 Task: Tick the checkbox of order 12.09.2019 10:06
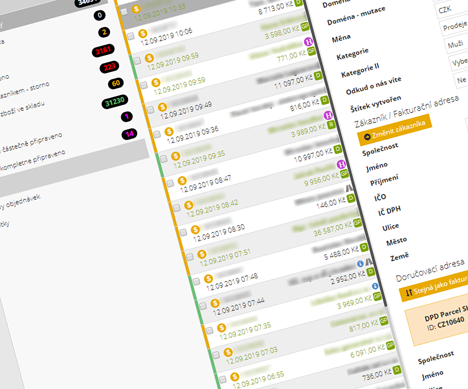pos(131,36)
